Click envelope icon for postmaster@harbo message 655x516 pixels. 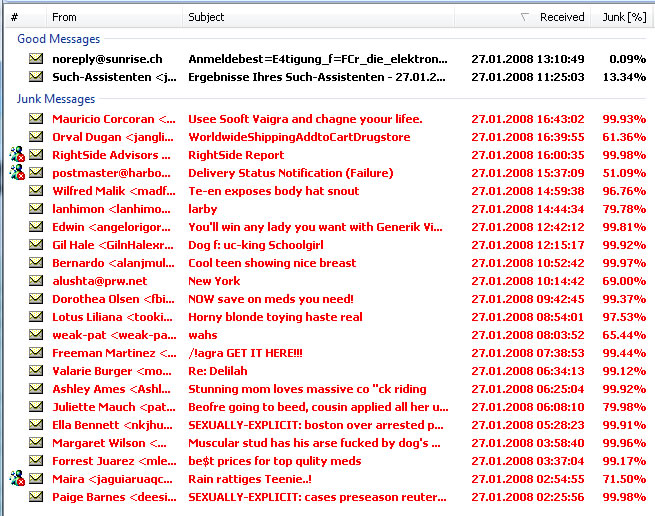(x=36, y=173)
